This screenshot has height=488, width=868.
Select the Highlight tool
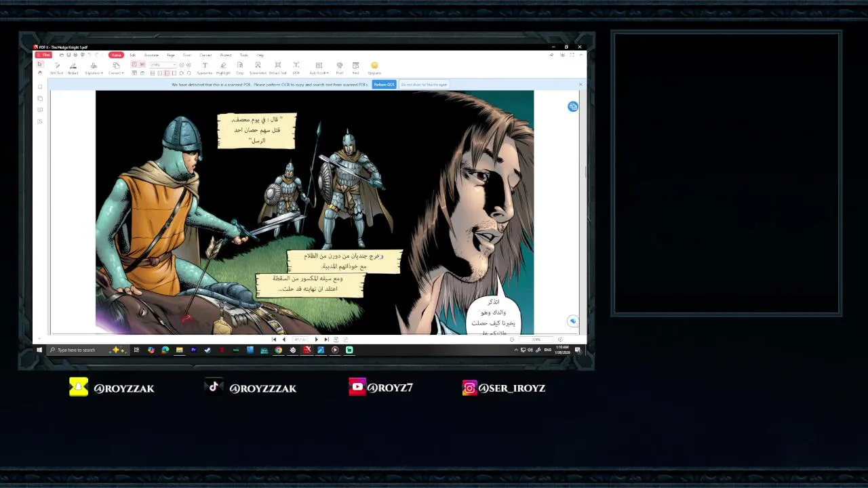223,68
